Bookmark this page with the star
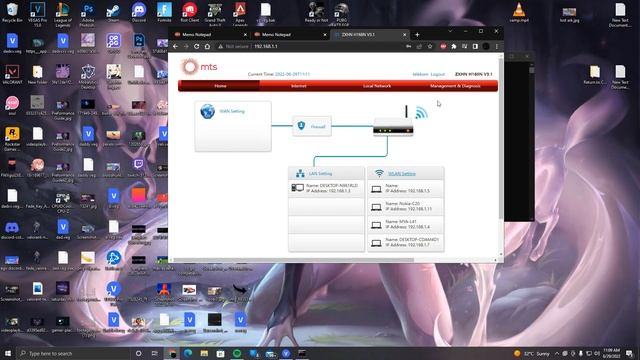This screenshot has height=360, width=640. [x=430, y=47]
